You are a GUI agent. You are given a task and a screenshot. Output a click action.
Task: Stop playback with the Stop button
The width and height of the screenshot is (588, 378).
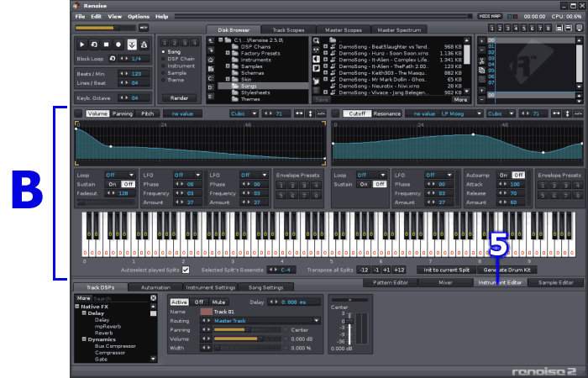[x=106, y=45]
